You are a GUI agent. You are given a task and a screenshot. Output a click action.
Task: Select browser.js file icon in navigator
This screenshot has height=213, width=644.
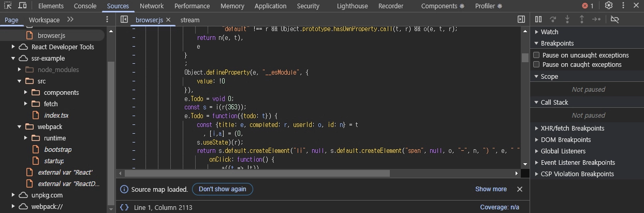[x=31, y=35]
